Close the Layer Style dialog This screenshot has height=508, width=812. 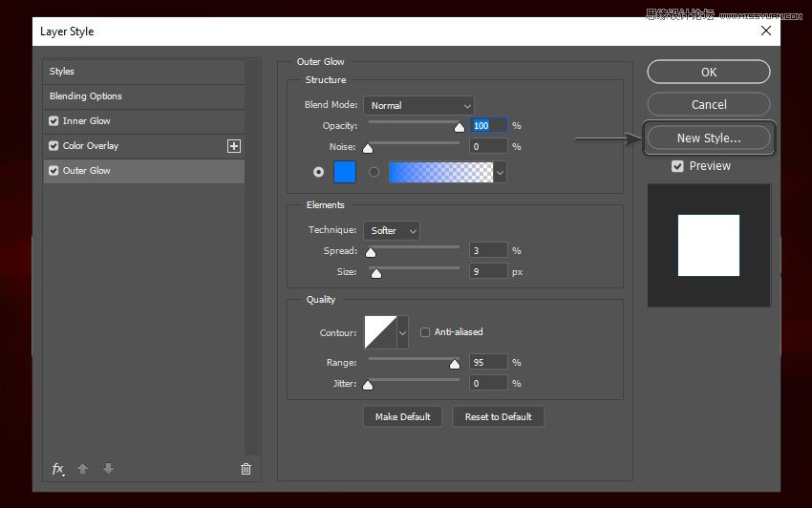pyautogui.click(x=765, y=31)
